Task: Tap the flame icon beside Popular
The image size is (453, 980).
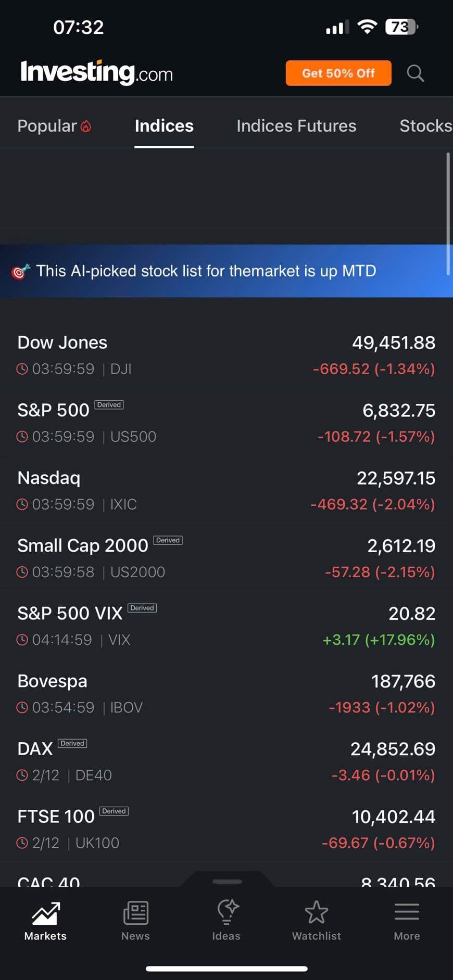Action: point(86,126)
